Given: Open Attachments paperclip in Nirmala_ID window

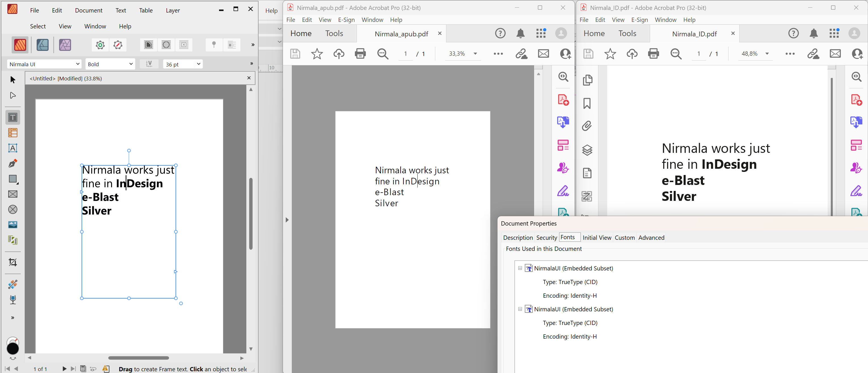Looking at the screenshot, I should 587,126.
